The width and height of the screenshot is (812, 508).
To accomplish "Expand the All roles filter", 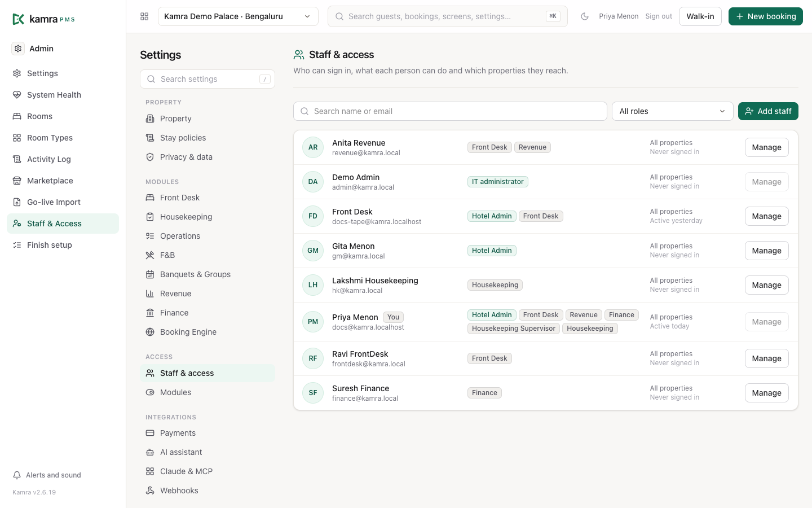I will click(672, 111).
